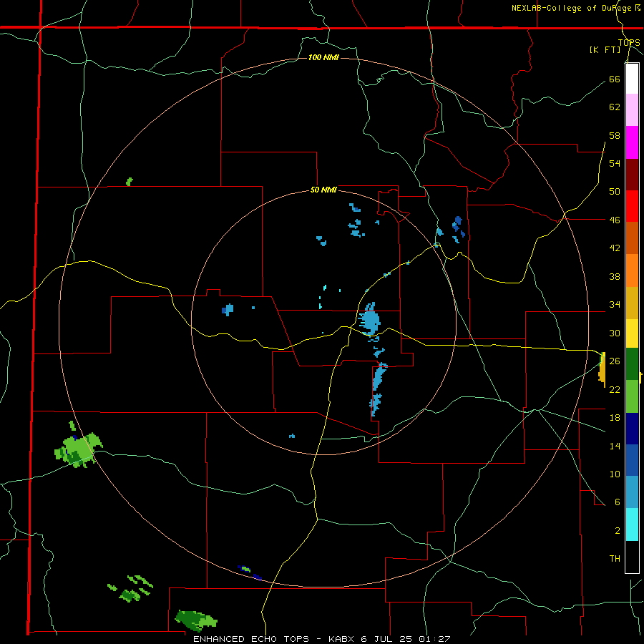Image resolution: width=644 pixels, height=644 pixels.
Task: Click the tiny light-green echo in the northwest
Action: pos(130,181)
